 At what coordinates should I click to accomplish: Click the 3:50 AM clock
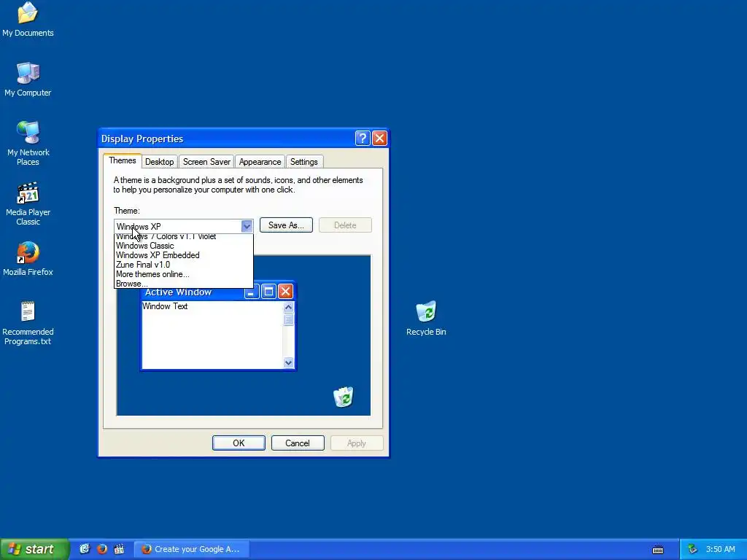pos(720,549)
